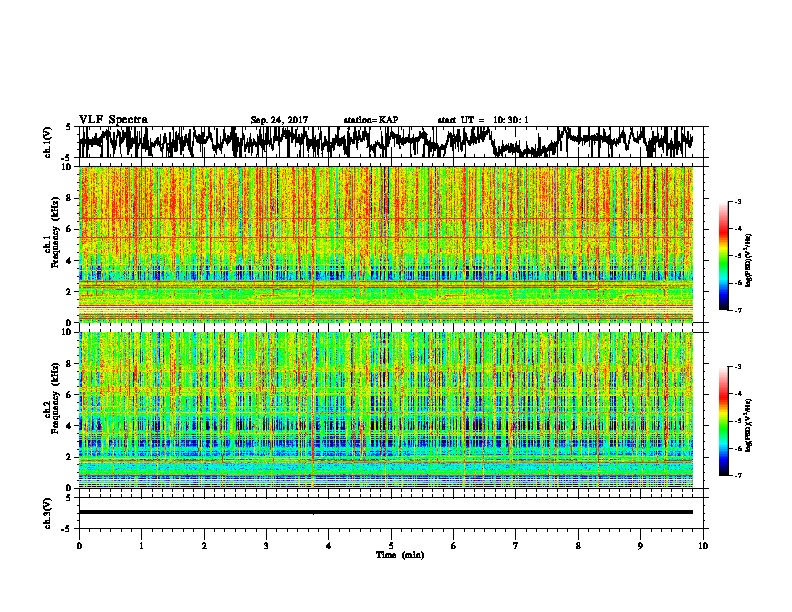Click the 2 kHz tick on ch.2 frequency axis
The height and width of the screenshot is (612, 792).
tap(70, 457)
